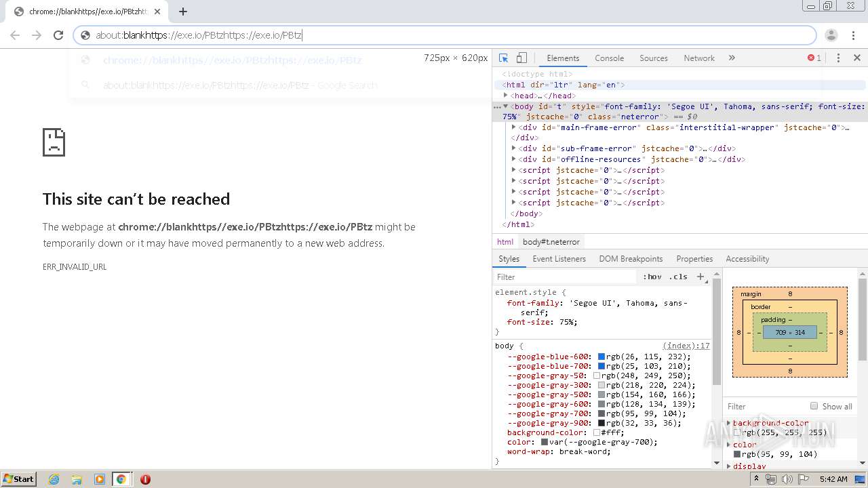
Task: Open swatch for background-color #fff
Action: click(x=597, y=432)
